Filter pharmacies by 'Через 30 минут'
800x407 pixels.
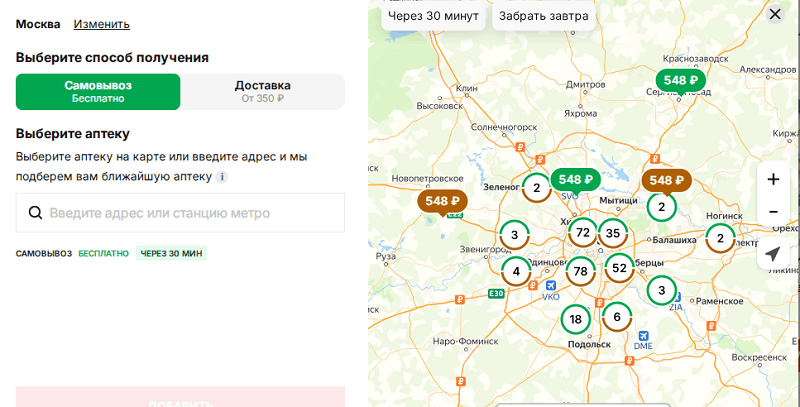pyautogui.click(x=433, y=16)
